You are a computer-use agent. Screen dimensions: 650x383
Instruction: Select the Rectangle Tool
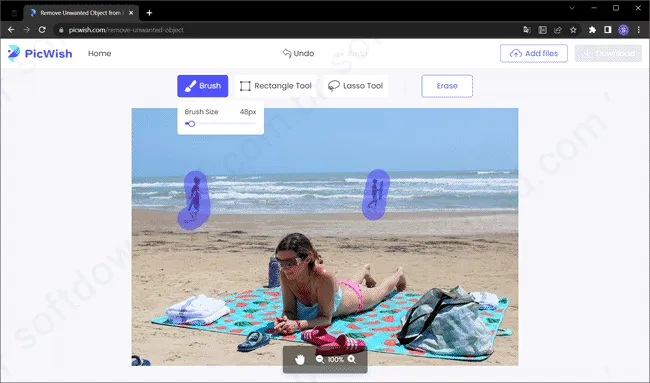coord(275,86)
